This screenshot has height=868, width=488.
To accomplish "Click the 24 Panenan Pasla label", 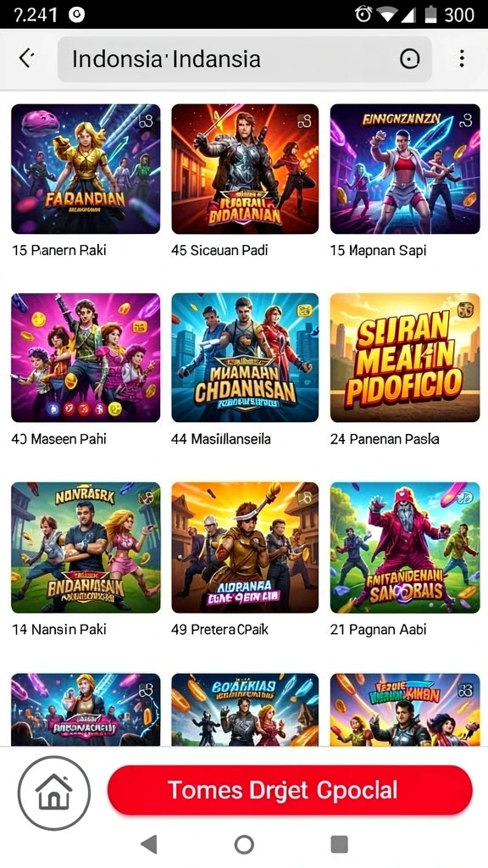I will coord(385,439).
